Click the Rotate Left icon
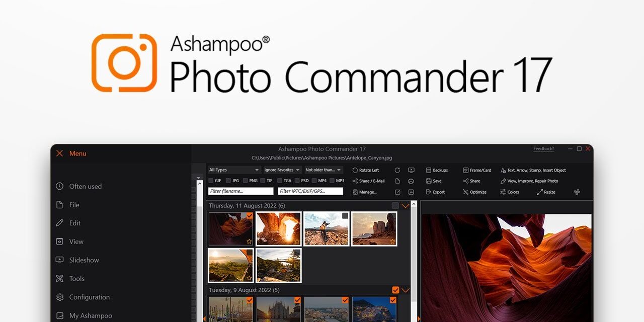This screenshot has width=644, height=322. [355, 170]
